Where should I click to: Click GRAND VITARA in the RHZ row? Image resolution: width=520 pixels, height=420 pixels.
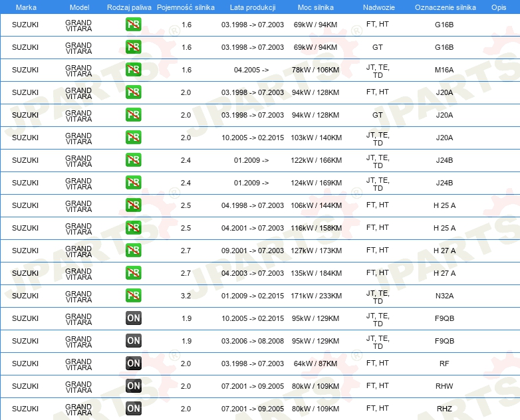(78, 409)
